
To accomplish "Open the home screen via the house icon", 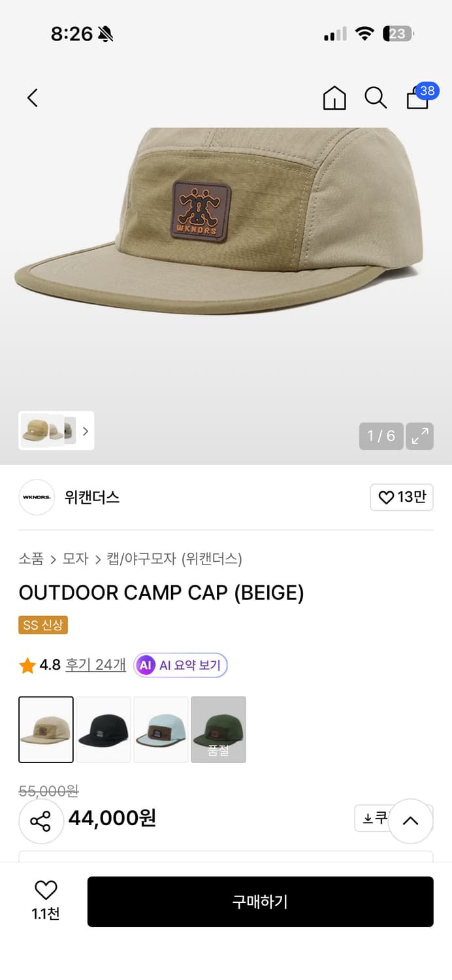I will click(334, 98).
